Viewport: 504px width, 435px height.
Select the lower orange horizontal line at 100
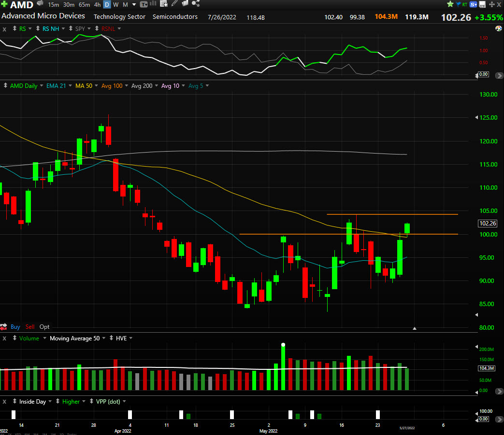click(349, 234)
